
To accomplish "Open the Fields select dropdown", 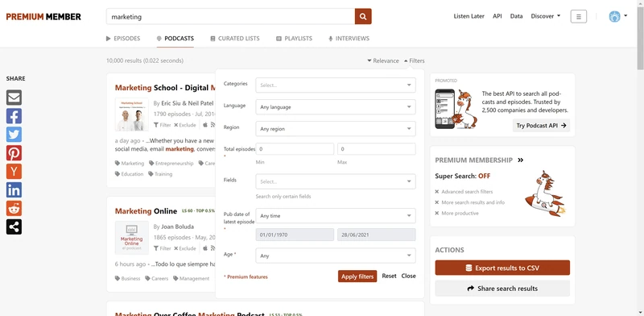I will [336, 181].
